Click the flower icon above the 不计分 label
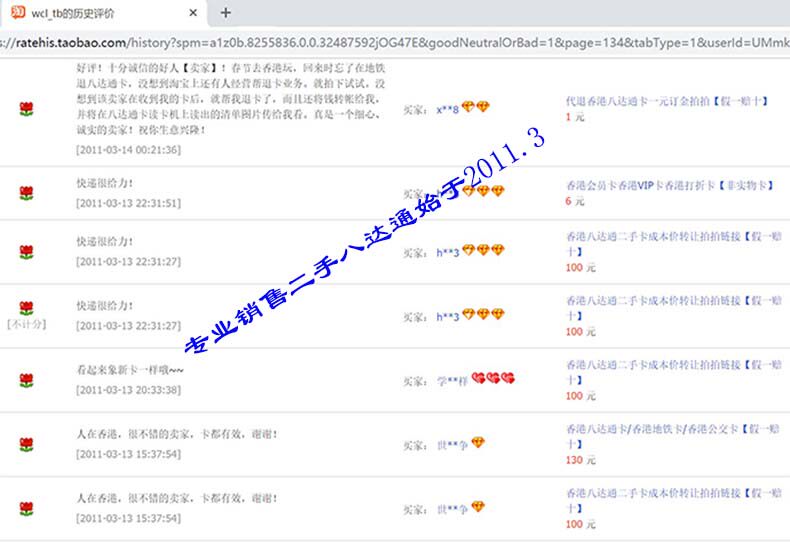This screenshot has width=790, height=542. [x=26, y=308]
